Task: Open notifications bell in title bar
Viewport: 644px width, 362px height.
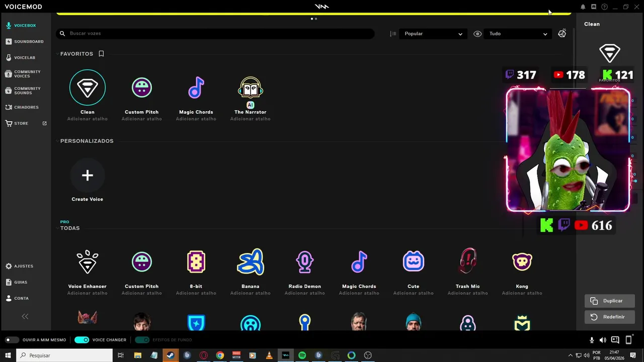Action: (583, 7)
